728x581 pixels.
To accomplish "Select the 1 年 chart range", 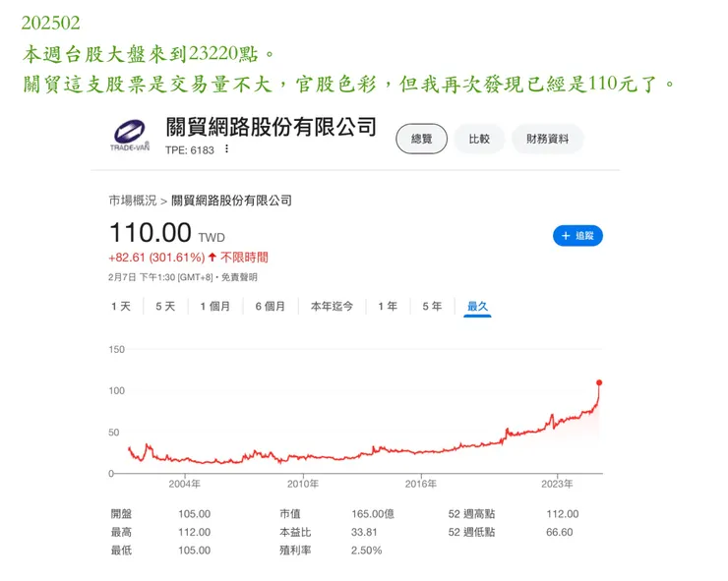I will tap(388, 307).
